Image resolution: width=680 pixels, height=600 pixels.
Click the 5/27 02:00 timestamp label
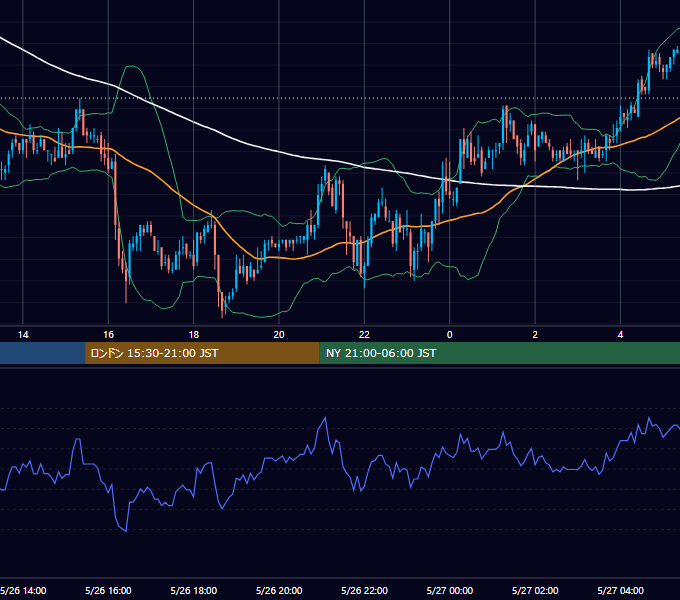tap(535, 590)
